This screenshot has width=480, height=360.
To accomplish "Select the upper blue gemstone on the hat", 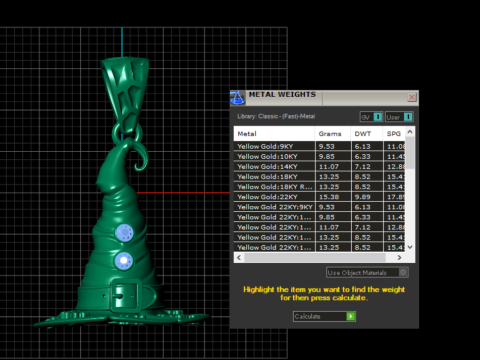I will [124, 232].
